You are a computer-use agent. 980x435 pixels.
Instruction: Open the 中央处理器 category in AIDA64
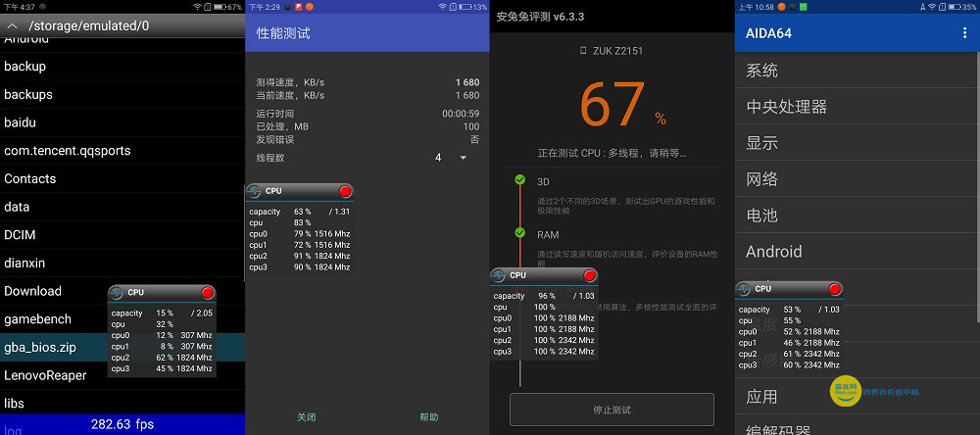click(857, 106)
